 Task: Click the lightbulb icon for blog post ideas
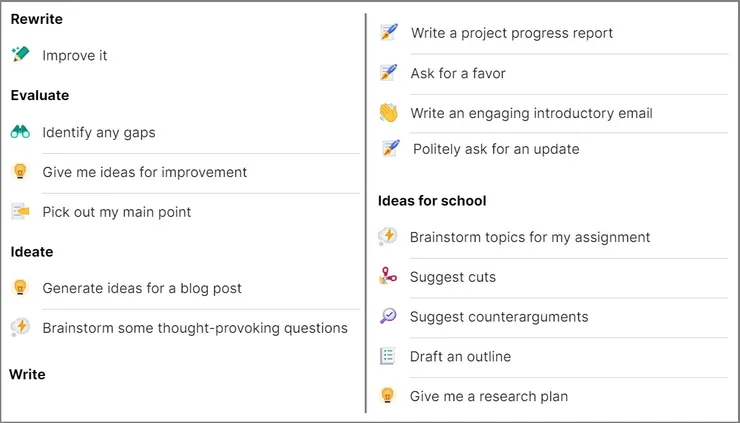(x=20, y=288)
